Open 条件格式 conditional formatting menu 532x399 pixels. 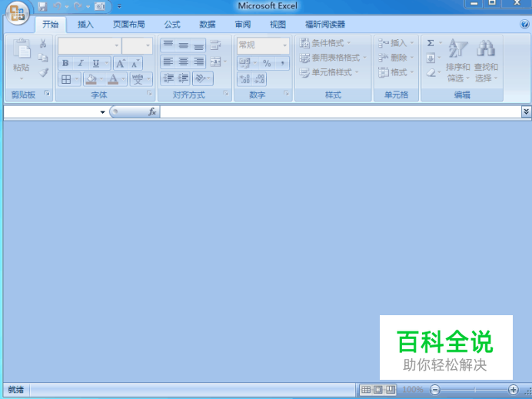pos(325,43)
